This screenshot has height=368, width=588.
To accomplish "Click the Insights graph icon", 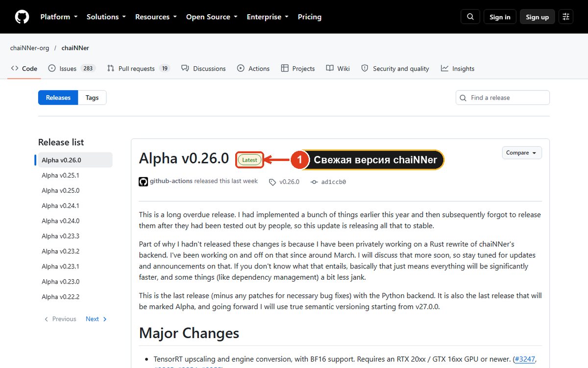I will click(x=444, y=68).
